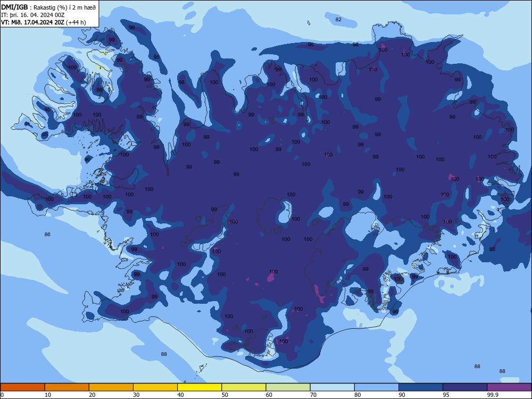Click the valid time 'VT: Mið. 17.04.2024 20Z (+44 h)'
The height and width of the screenshot is (399, 532).
click(x=44, y=22)
